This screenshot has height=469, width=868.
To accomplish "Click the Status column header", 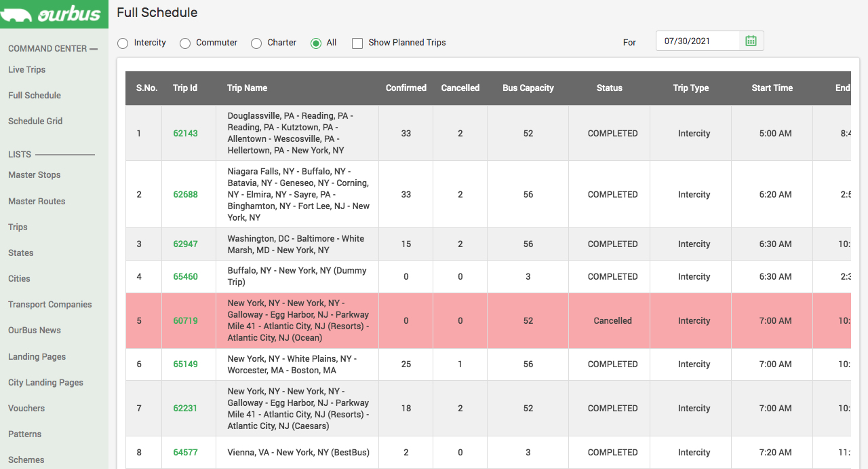I will [610, 88].
